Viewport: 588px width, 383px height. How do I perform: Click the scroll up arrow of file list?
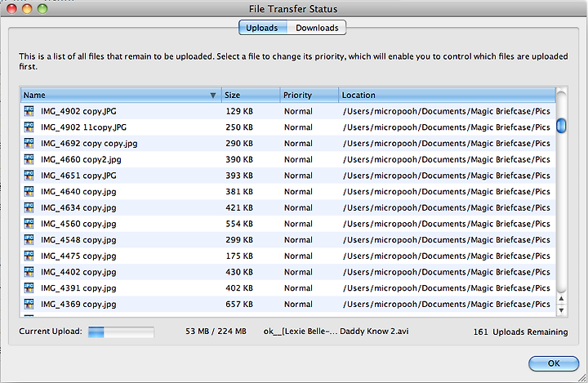(561, 299)
